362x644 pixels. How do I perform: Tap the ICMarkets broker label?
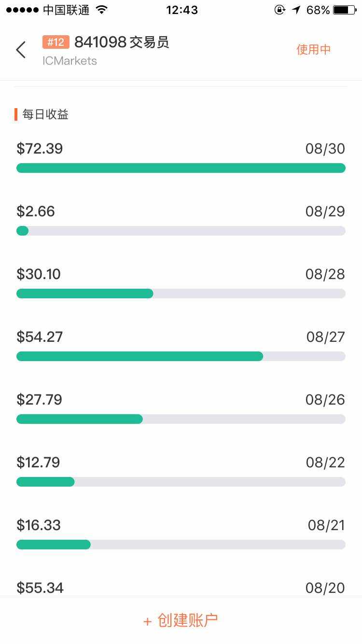click(x=70, y=61)
